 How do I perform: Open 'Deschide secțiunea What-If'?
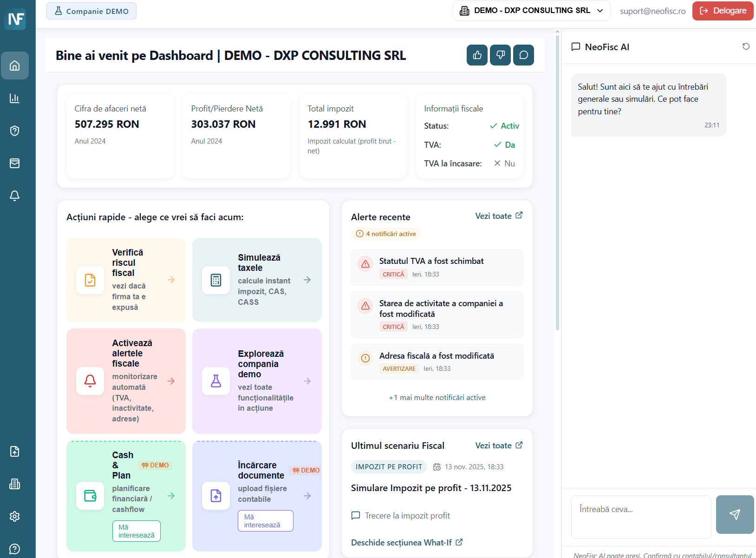407,542
